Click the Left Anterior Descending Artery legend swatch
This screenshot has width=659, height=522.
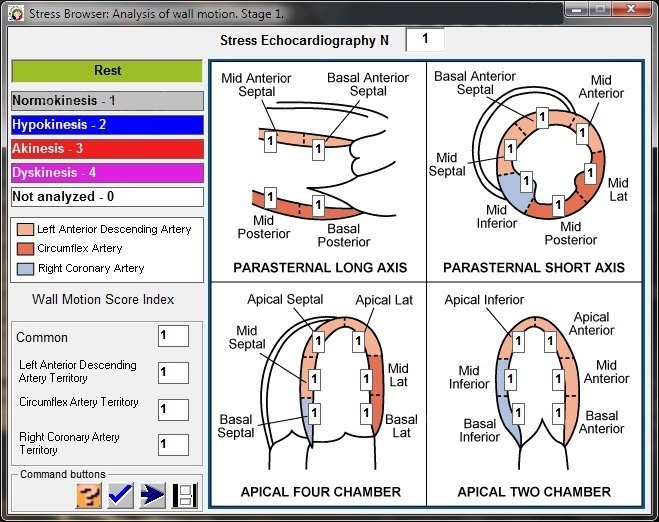point(25,229)
